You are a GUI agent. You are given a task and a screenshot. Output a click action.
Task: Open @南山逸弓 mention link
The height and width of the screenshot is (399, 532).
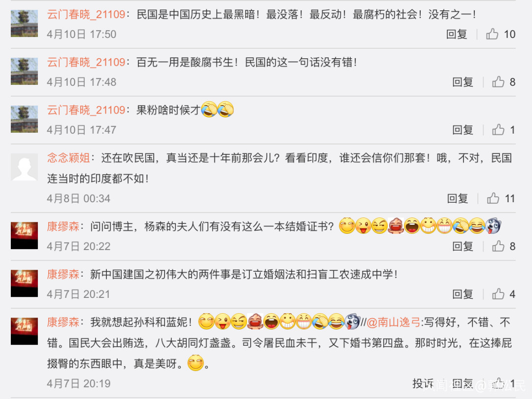(394, 322)
